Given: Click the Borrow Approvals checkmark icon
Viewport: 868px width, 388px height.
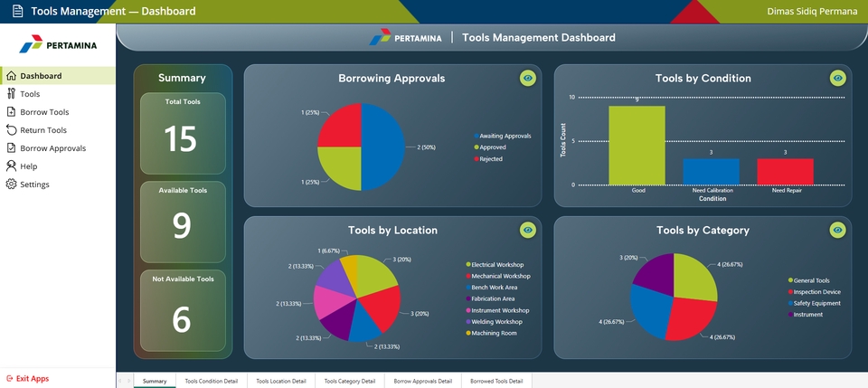Looking at the screenshot, I should pos(11,148).
